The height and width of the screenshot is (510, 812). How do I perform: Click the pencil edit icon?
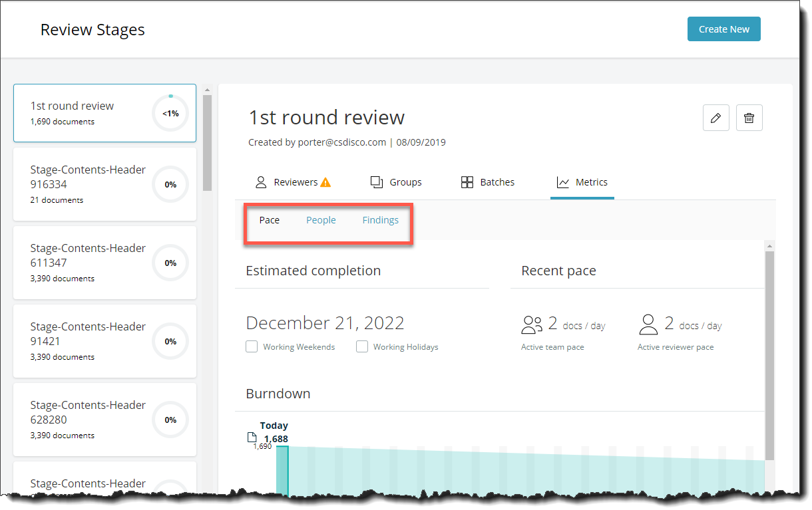coord(716,118)
